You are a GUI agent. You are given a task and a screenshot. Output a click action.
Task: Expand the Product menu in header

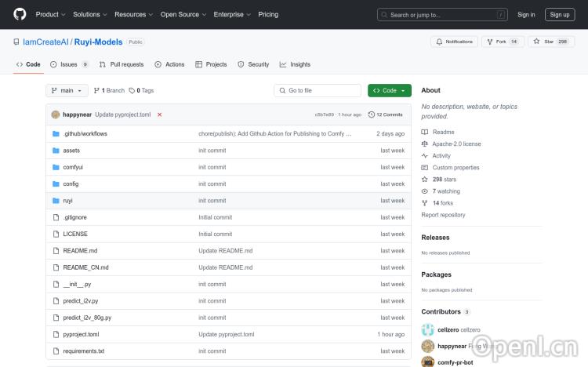[49, 14]
